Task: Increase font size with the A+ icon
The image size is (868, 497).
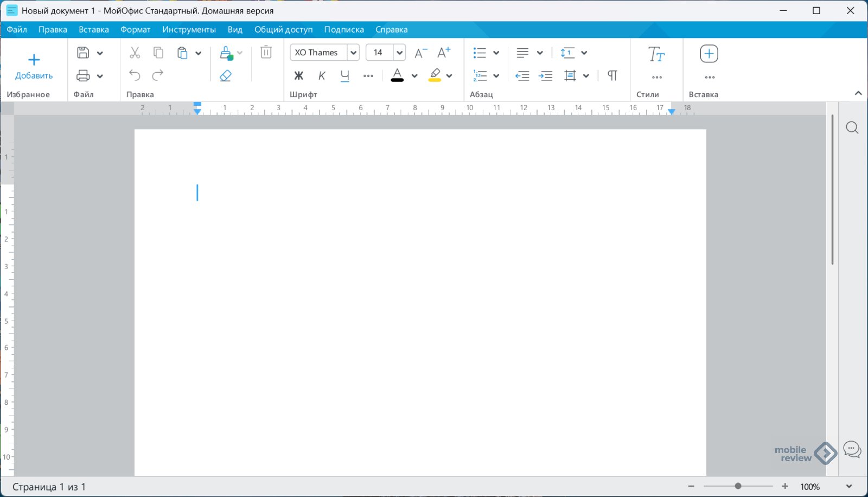Action: coord(444,53)
